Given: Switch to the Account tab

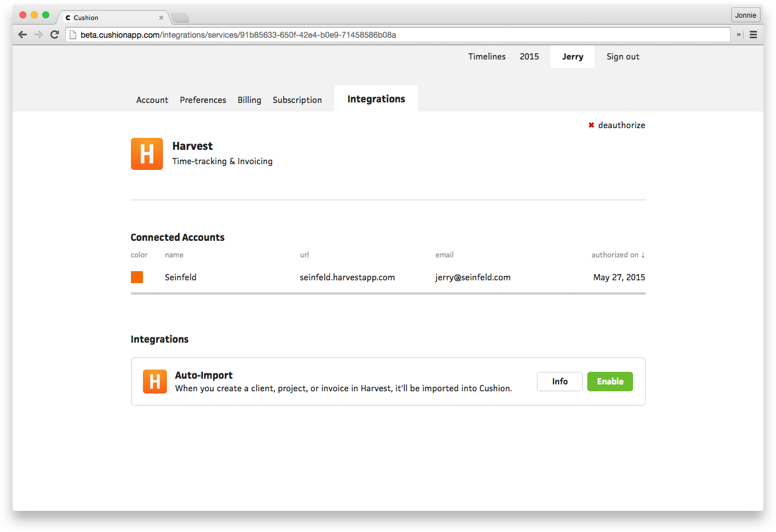Looking at the screenshot, I should (152, 100).
